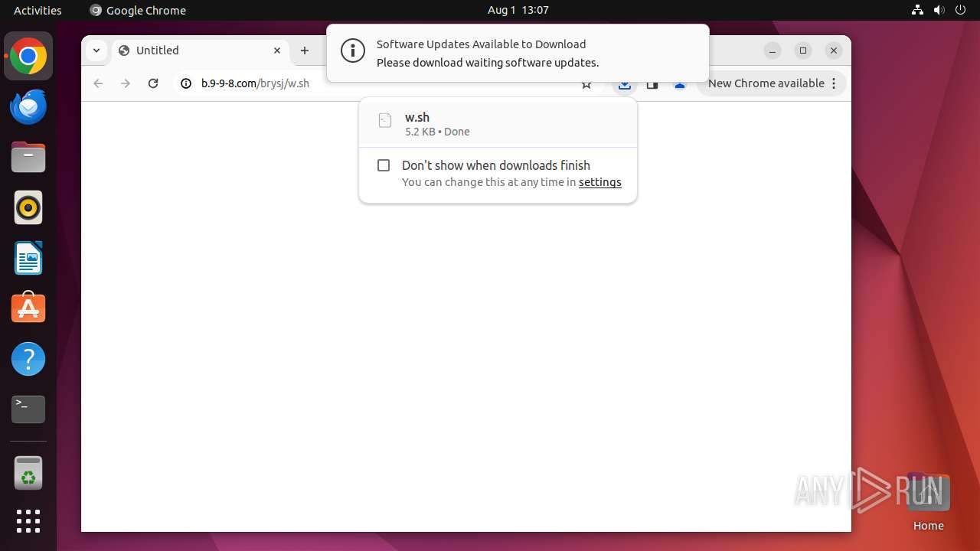Image resolution: width=980 pixels, height=551 pixels.
Task: Expand the tab search dropdown
Action: pyautogui.click(x=96, y=51)
